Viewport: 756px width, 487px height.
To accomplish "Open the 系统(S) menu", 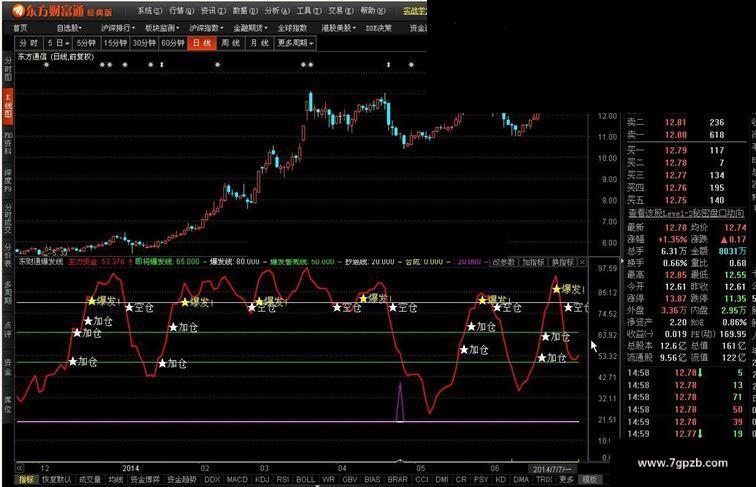I will 149,10.
